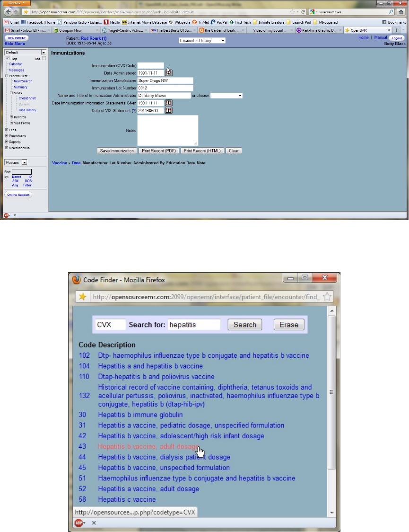
Task: Toggle the Bot frame checkbox
Action: 44,58
